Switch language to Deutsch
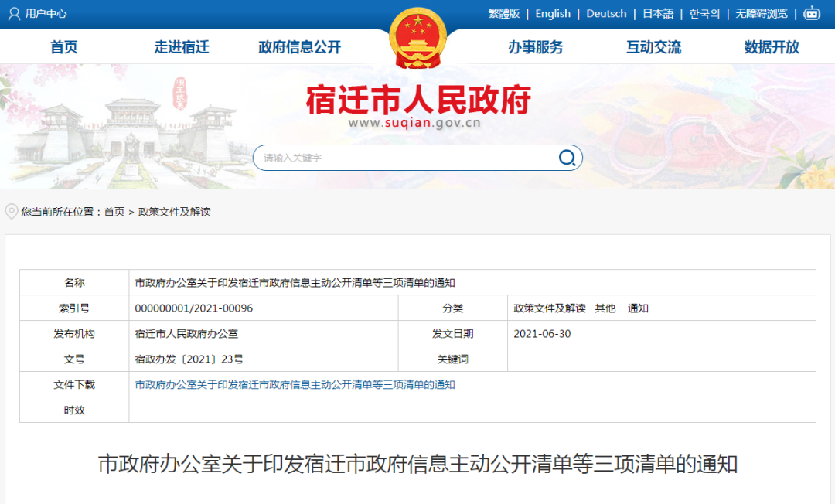 (606, 13)
